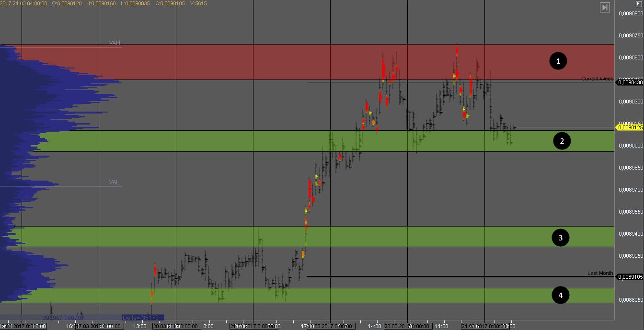Select the VAL level label

114,182
